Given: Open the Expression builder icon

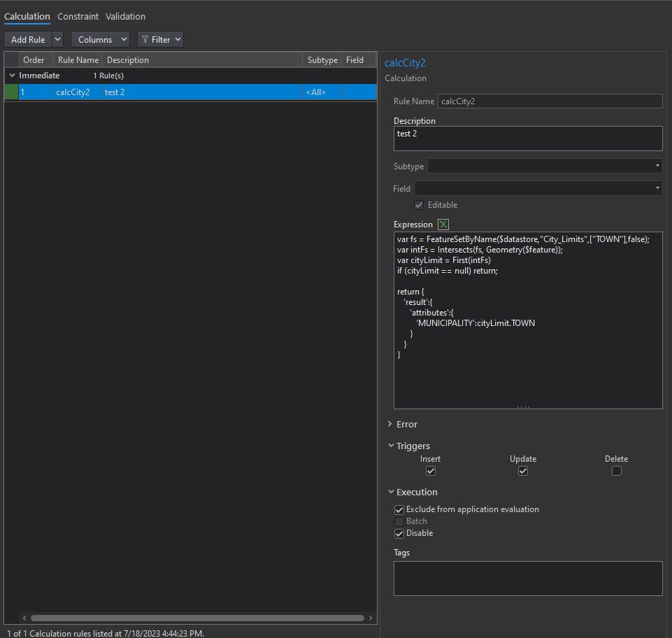Looking at the screenshot, I should click(443, 225).
